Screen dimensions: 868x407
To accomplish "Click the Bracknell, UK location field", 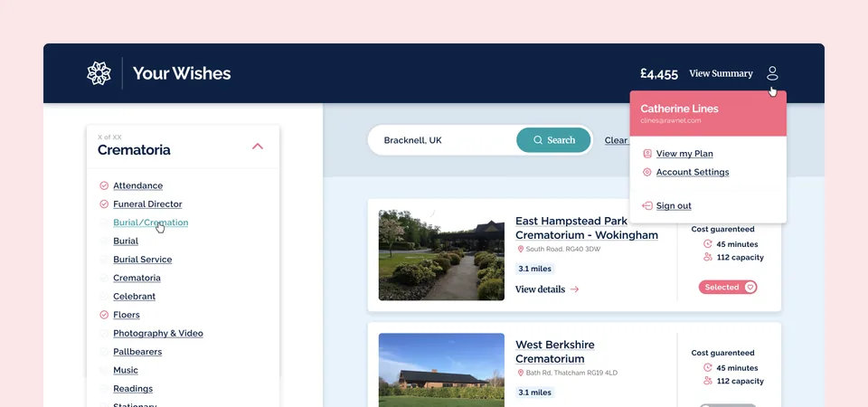I will pyautogui.click(x=443, y=140).
